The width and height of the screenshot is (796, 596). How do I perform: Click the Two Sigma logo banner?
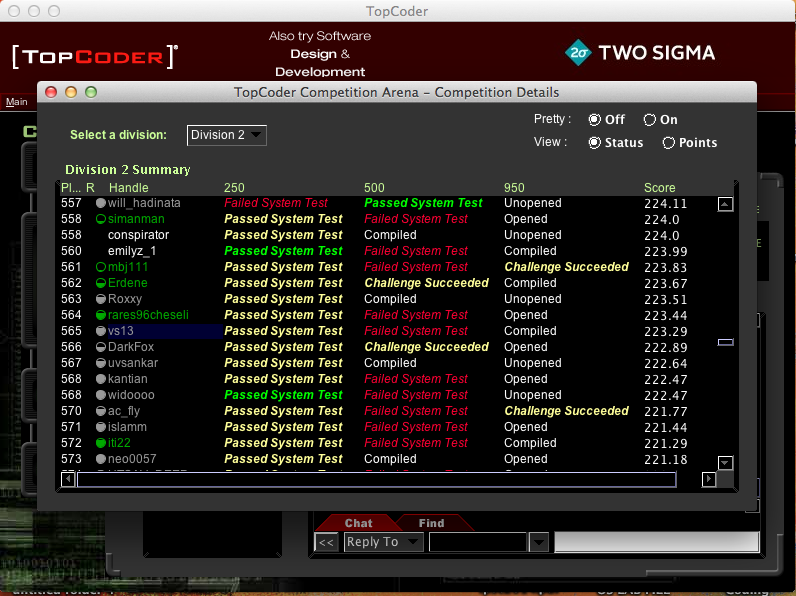640,53
